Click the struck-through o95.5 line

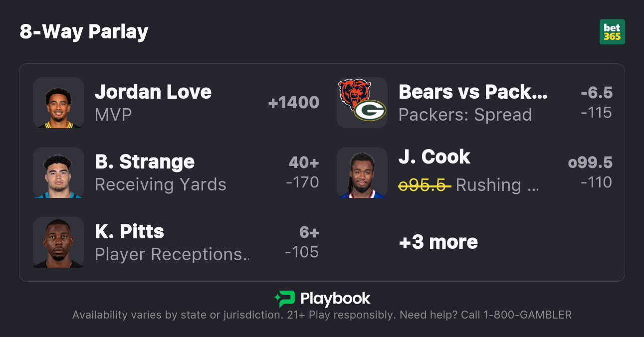(x=425, y=185)
